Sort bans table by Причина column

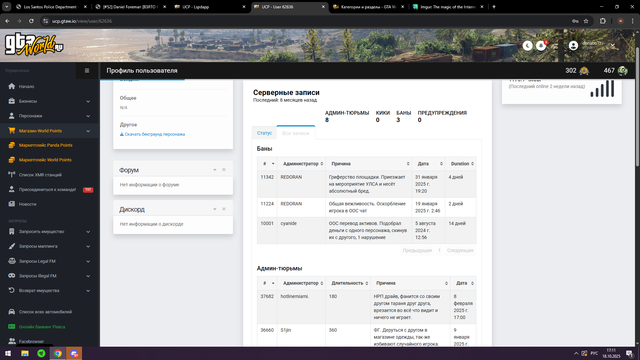tap(369, 164)
